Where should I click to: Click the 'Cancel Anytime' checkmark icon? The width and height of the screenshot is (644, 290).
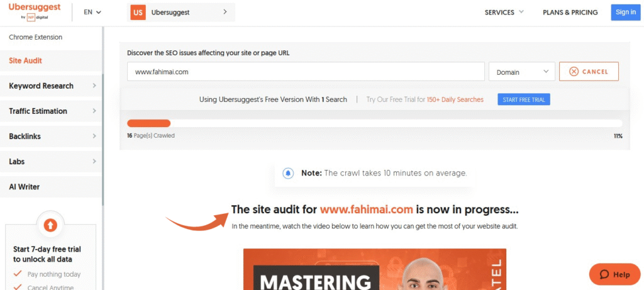coord(17,287)
